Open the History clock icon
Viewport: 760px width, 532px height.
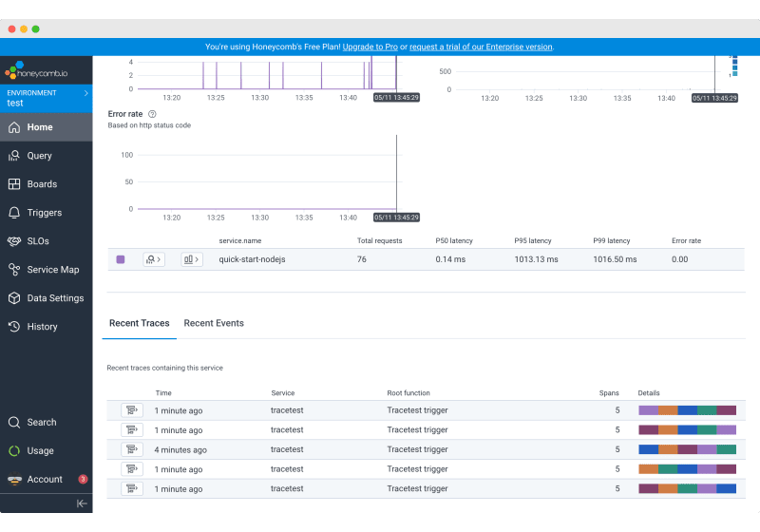point(14,327)
